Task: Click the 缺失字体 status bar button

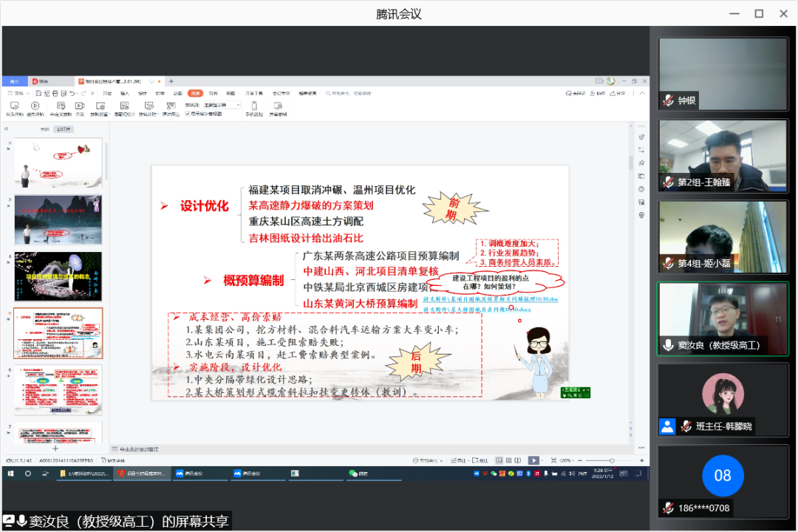Action: 113,460
